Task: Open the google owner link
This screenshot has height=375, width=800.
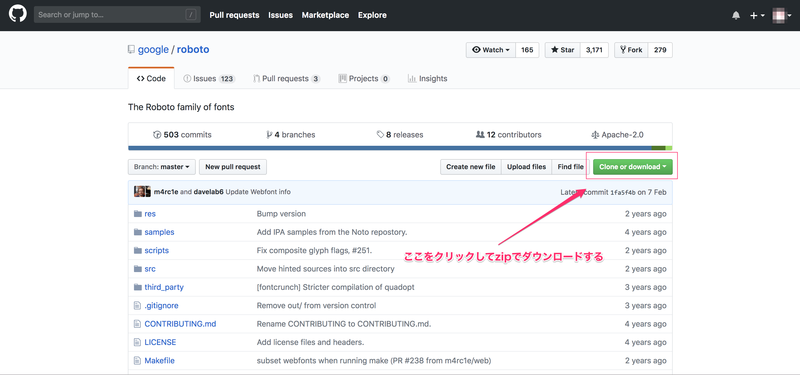Action: pos(153,49)
